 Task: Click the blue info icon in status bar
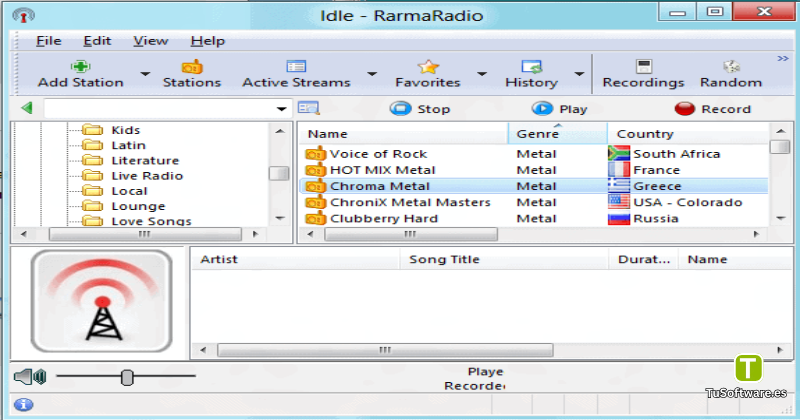coord(23,405)
